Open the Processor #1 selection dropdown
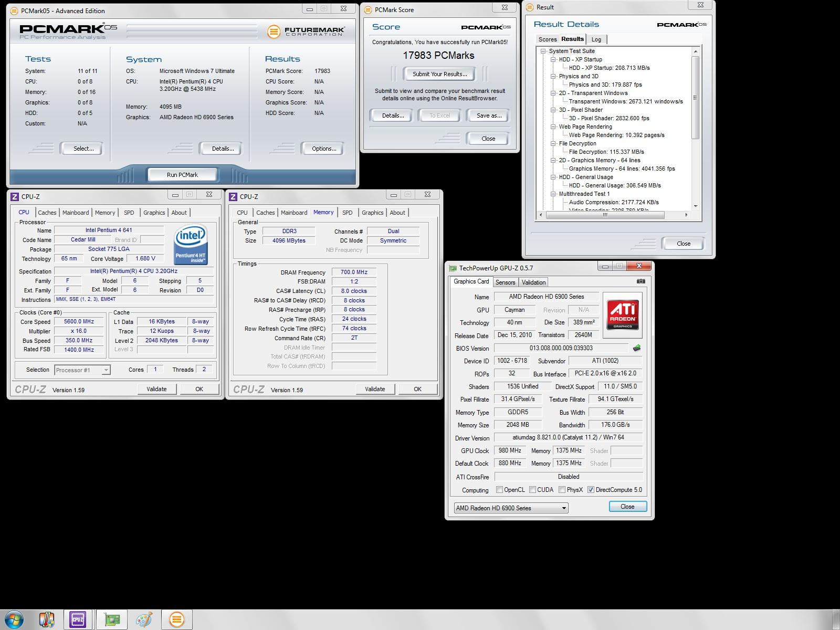Image resolution: width=840 pixels, height=630 pixels. [82, 370]
